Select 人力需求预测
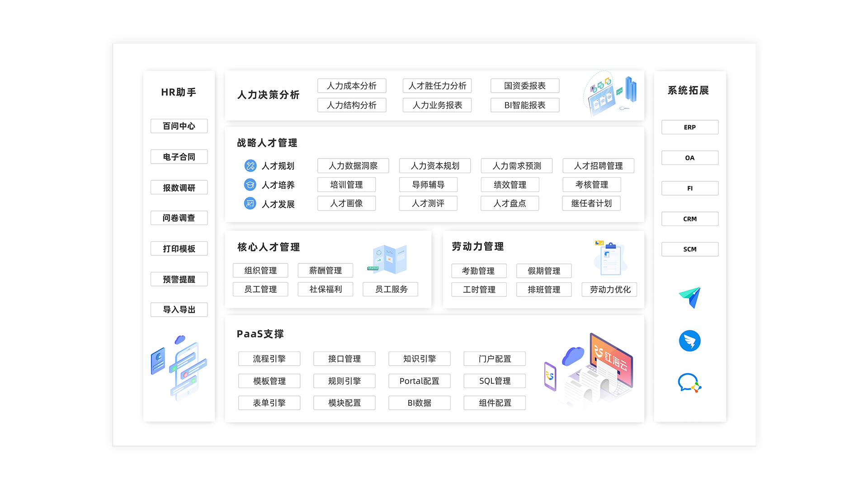Image resolution: width=868 pixels, height=488 pixels. 517,166
